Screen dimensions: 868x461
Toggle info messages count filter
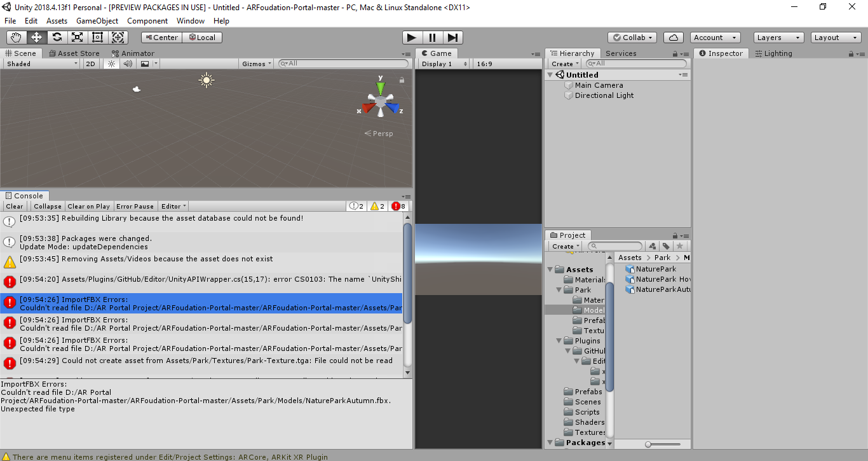(356, 206)
